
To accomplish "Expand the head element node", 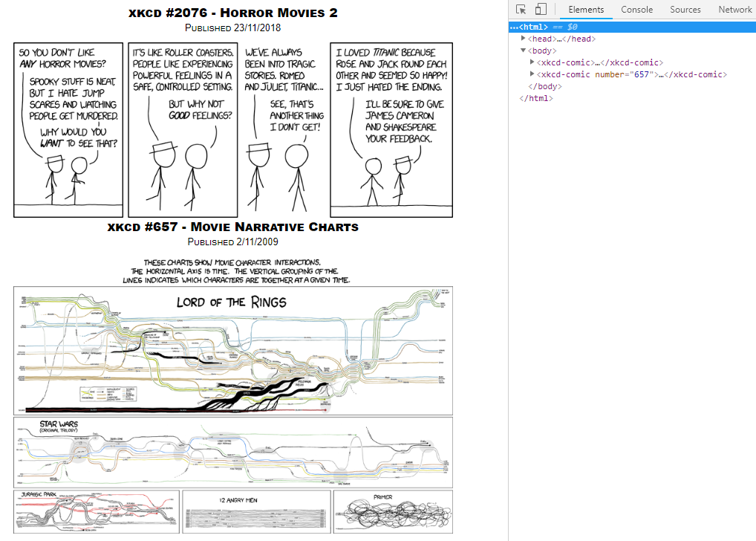I will pyautogui.click(x=523, y=39).
